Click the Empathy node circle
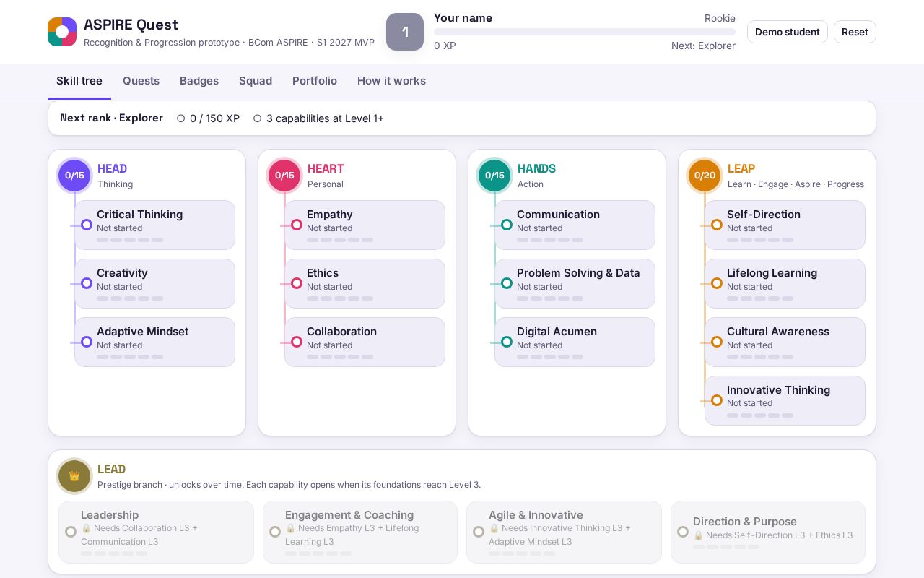This screenshot has width=924, height=578. tap(297, 225)
